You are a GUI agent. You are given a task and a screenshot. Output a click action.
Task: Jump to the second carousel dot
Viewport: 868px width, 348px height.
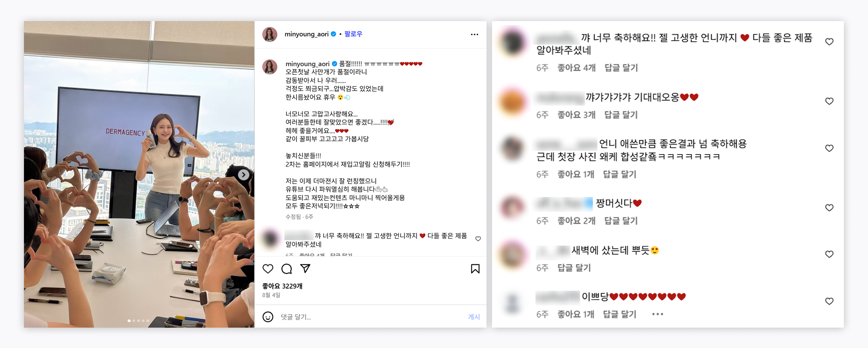click(x=134, y=321)
